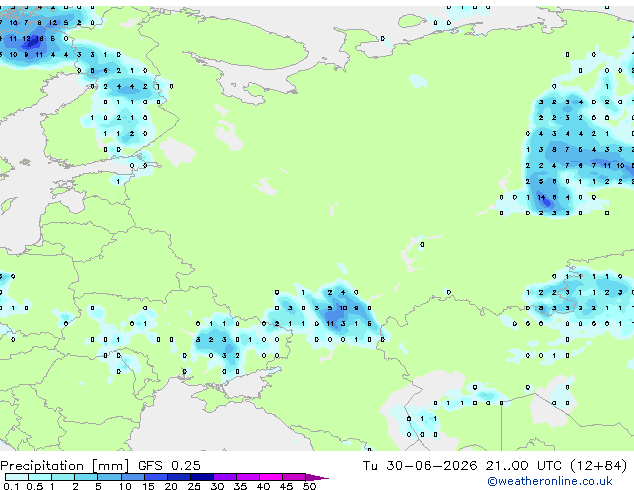Viewport: 634px width, 490px height.
Task: Click the 'GFS 0.25' model label
Action: click(x=169, y=466)
